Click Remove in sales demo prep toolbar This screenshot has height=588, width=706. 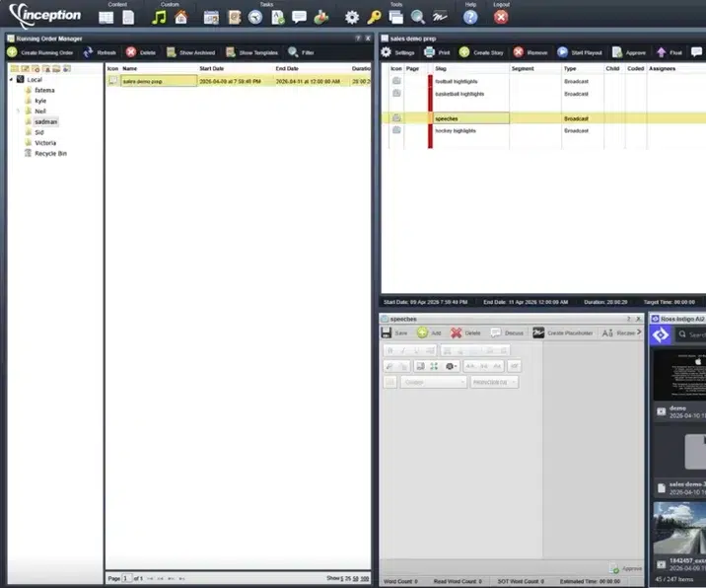[530, 52]
